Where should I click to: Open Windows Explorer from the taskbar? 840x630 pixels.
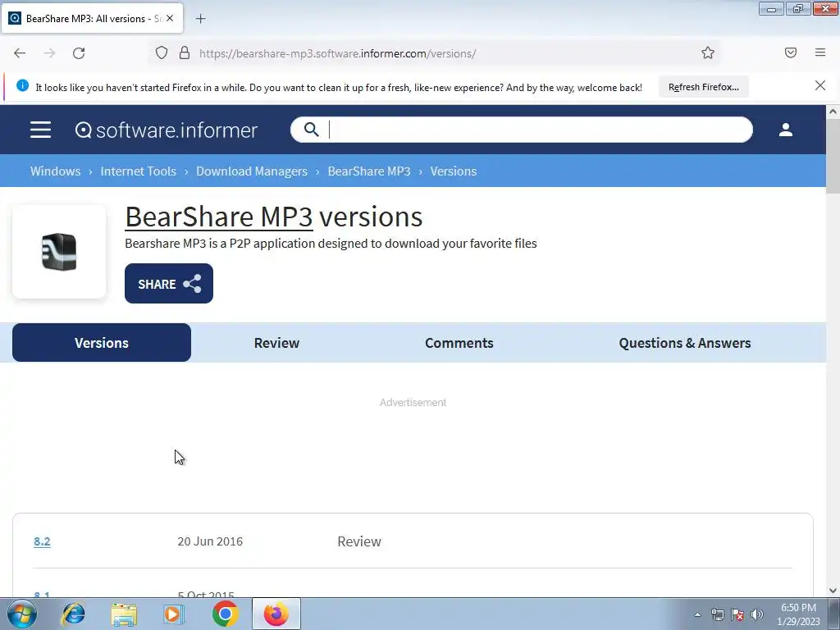[x=124, y=614]
